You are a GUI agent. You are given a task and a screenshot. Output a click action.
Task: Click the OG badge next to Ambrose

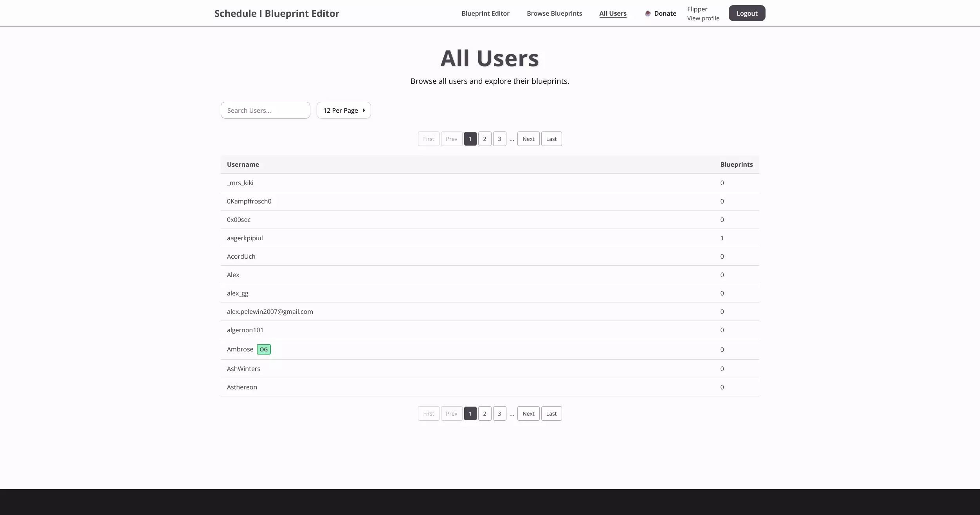point(263,349)
